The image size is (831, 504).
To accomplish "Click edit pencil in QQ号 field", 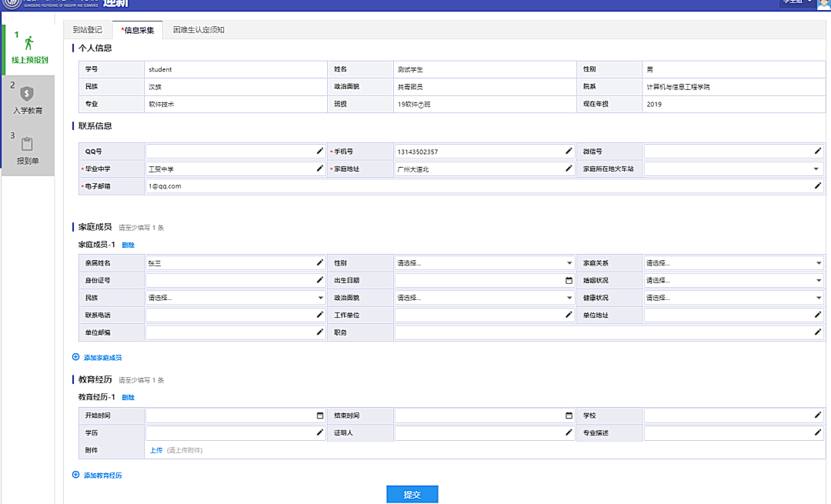I will point(319,151).
